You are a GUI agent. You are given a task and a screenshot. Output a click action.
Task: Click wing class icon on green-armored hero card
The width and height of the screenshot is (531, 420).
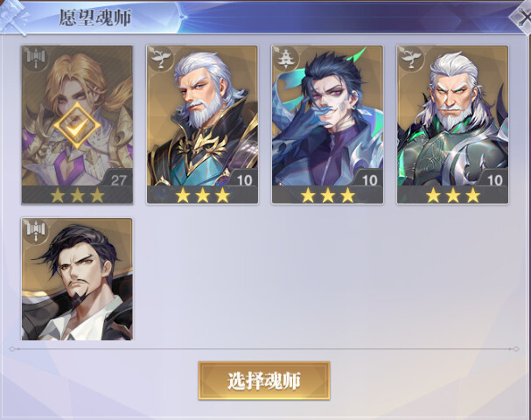411,59
